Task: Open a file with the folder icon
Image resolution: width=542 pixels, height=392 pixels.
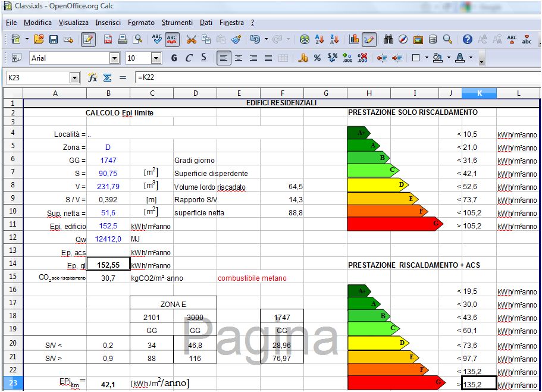Action: (39, 39)
